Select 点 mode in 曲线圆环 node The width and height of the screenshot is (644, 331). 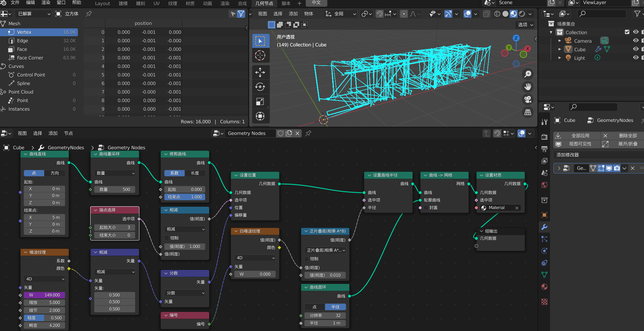(314, 307)
